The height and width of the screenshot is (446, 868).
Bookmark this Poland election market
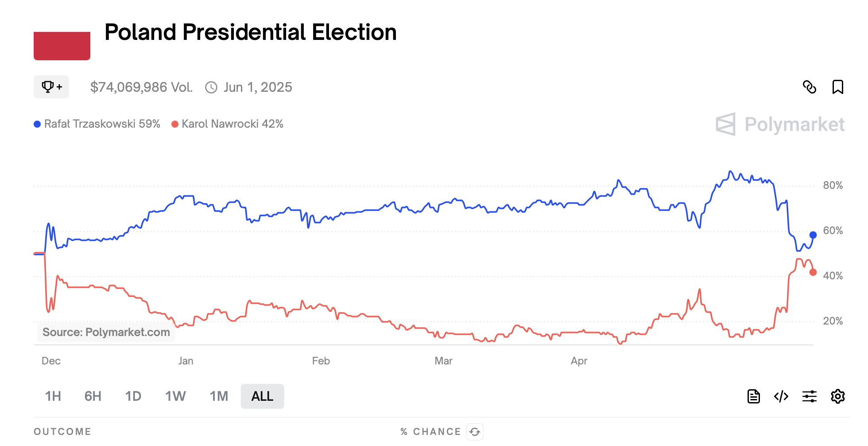pos(837,87)
